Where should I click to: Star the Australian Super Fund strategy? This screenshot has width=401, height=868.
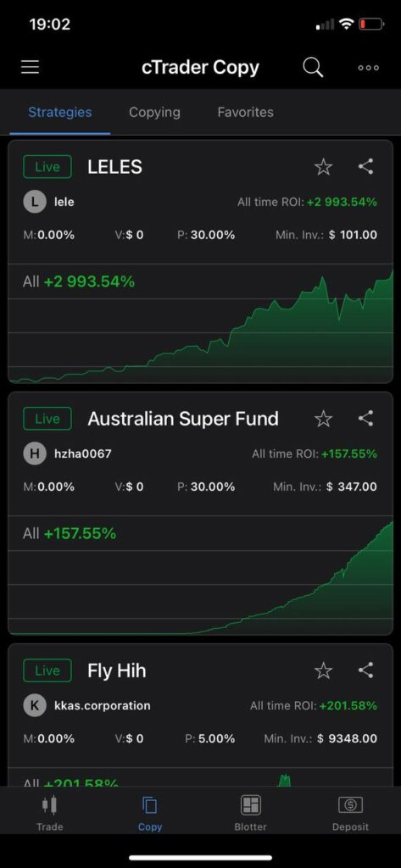point(324,419)
